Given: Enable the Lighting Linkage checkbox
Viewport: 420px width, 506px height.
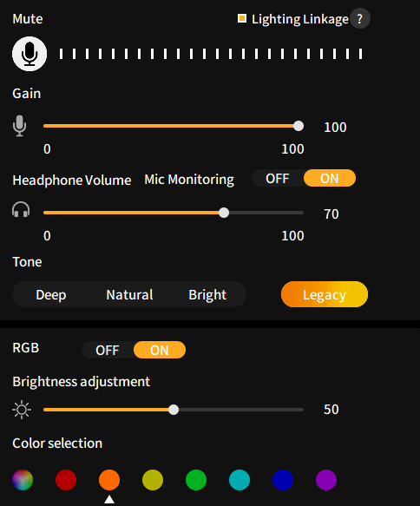Looking at the screenshot, I should (242, 18).
